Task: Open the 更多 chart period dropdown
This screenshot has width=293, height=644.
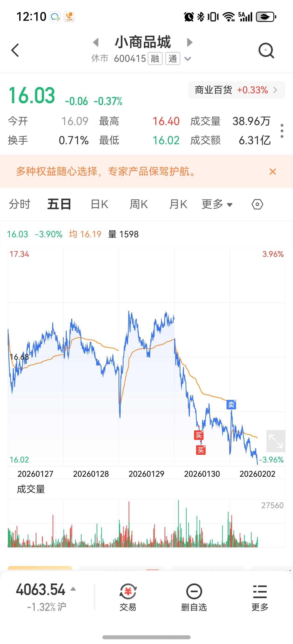Action: (217, 204)
